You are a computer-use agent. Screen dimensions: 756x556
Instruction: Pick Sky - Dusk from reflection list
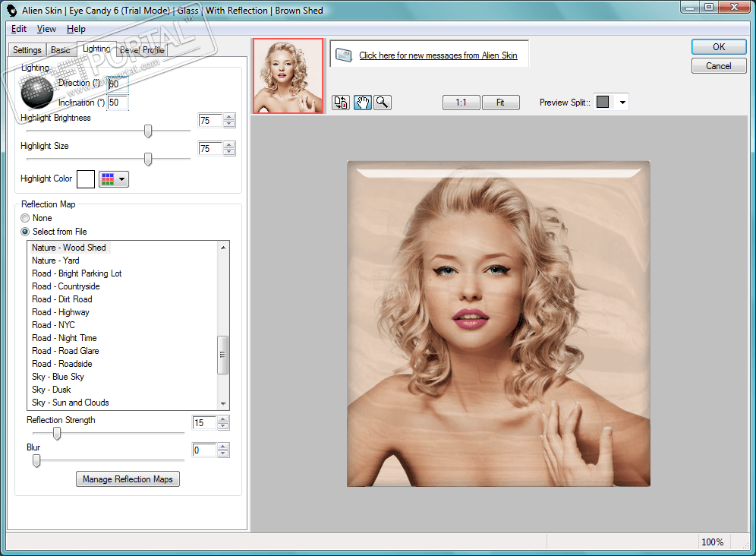[x=51, y=390]
